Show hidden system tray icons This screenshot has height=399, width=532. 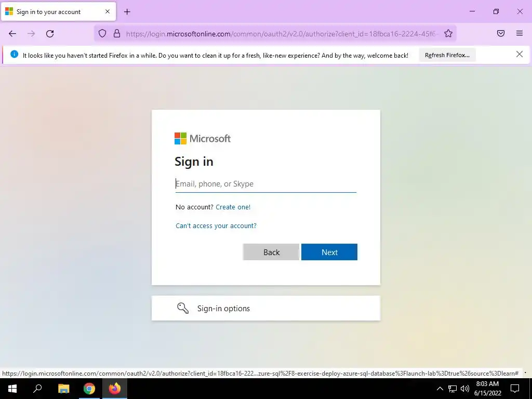click(x=440, y=389)
